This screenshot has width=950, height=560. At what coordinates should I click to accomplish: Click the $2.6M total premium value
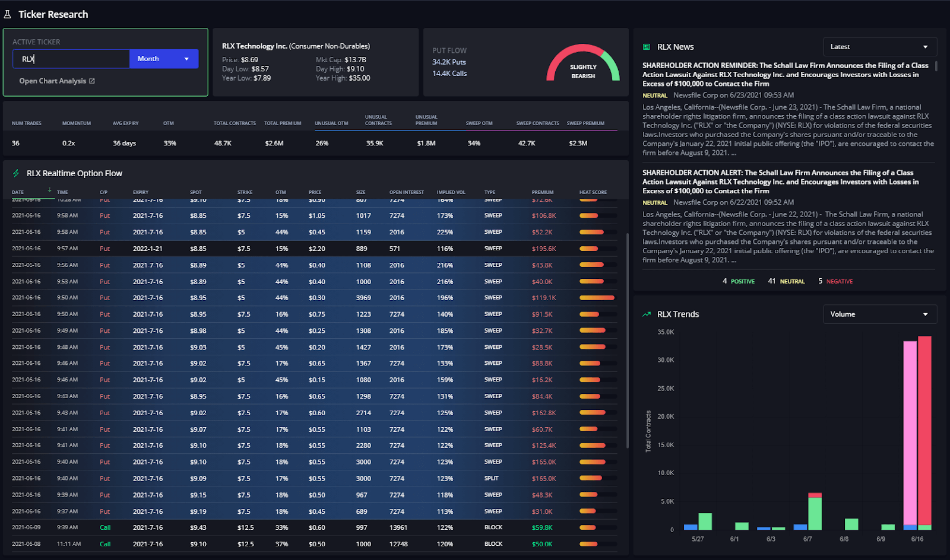[x=274, y=144]
